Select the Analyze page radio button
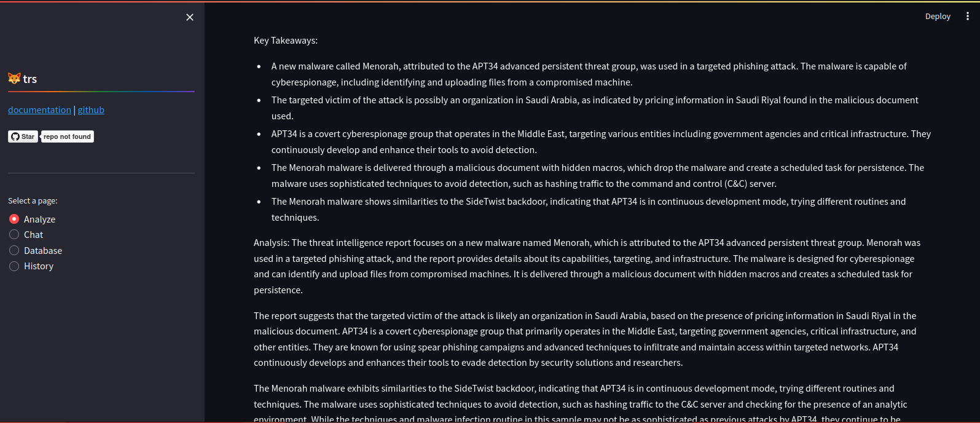Image resolution: width=980 pixels, height=423 pixels. (14, 219)
